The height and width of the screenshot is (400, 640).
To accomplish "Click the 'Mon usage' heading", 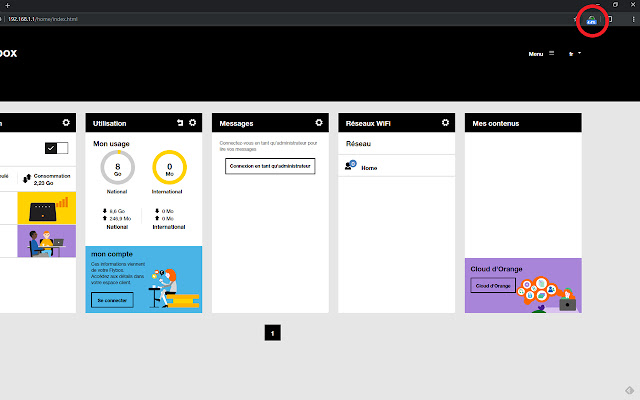I will [x=111, y=144].
